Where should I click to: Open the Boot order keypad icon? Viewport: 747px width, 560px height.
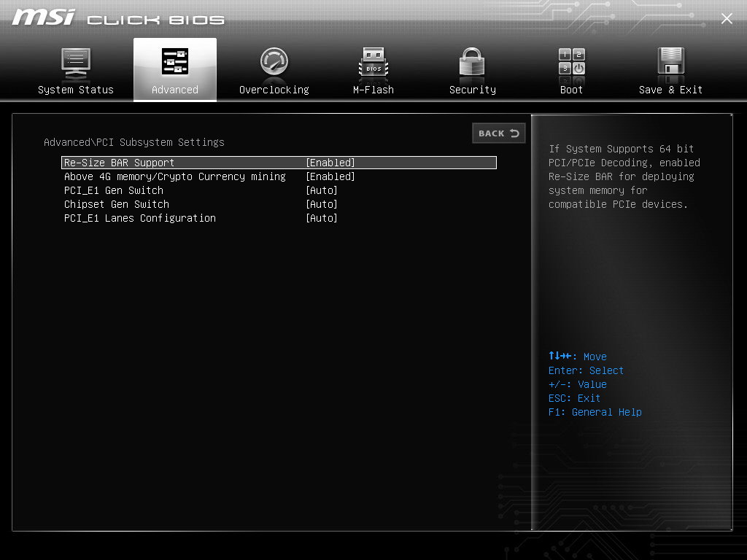pyautogui.click(x=572, y=61)
